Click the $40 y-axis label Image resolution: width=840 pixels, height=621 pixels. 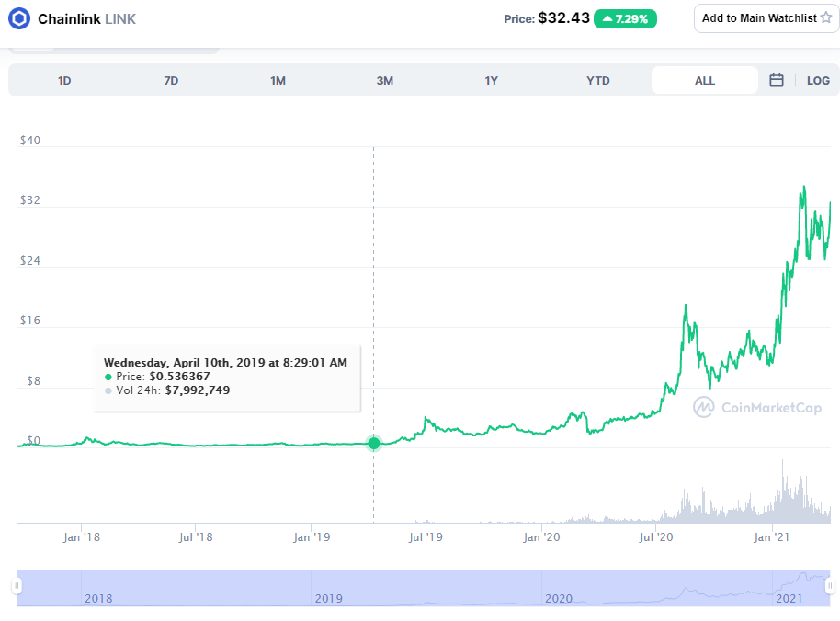pos(30,141)
